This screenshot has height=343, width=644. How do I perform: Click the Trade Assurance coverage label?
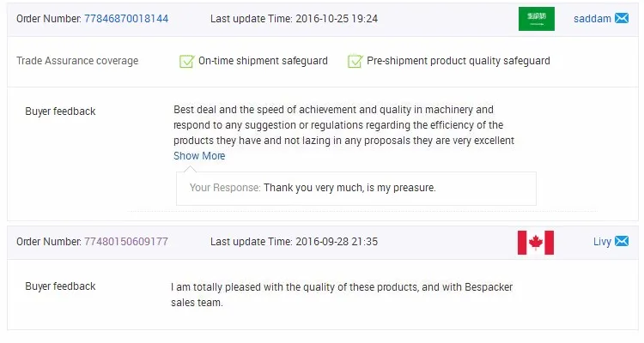77,61
